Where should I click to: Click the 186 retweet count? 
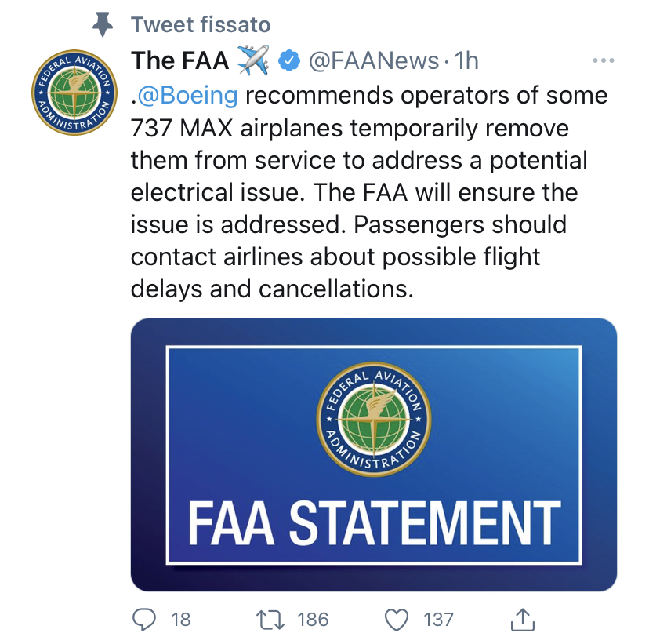[x=313, y=620]
